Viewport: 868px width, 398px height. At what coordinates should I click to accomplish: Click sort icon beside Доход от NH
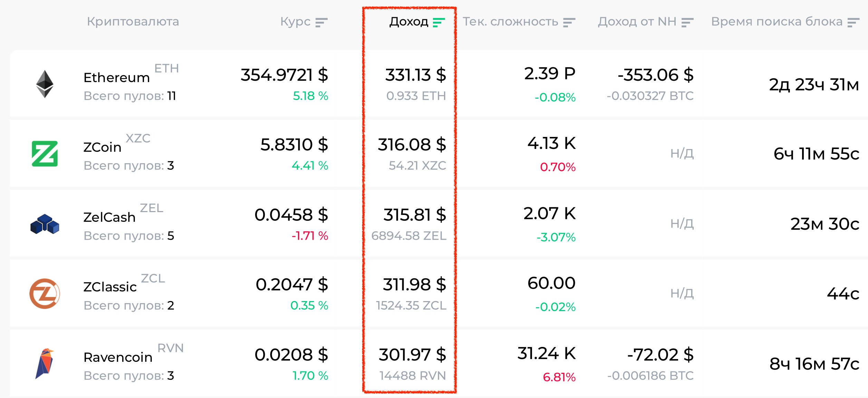click(687, 23)
